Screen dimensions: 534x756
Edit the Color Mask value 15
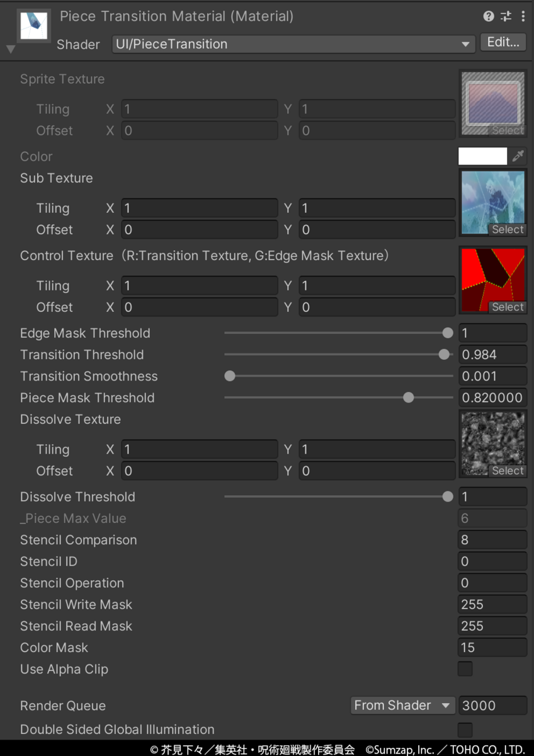point(492,648)
